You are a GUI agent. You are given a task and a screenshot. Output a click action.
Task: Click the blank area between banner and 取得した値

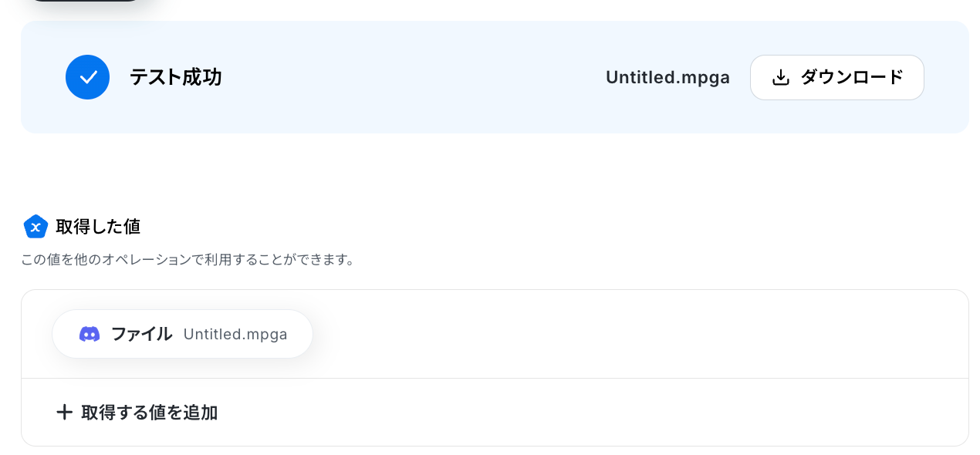(494, 174)
